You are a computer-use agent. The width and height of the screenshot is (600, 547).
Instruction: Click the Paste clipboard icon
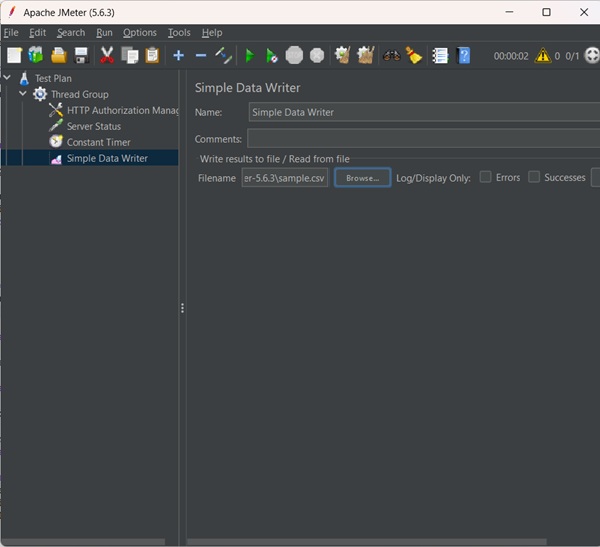point(152,56)
